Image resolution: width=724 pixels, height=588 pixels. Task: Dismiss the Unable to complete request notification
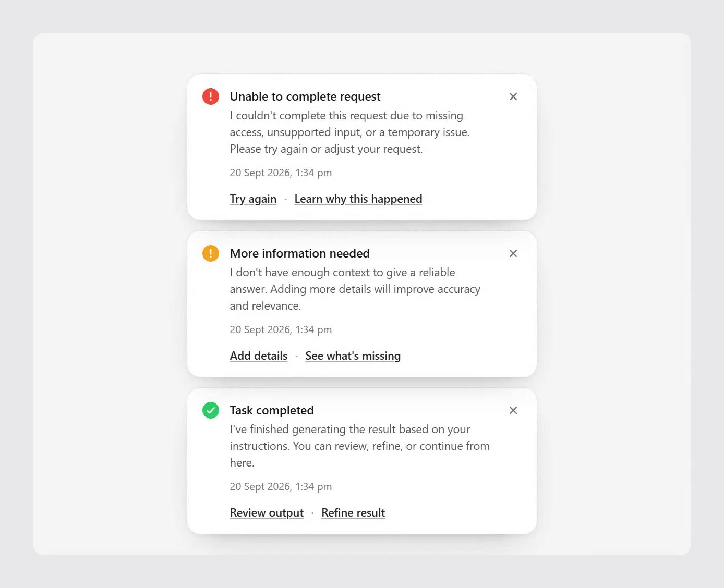[x=513, y=96]
